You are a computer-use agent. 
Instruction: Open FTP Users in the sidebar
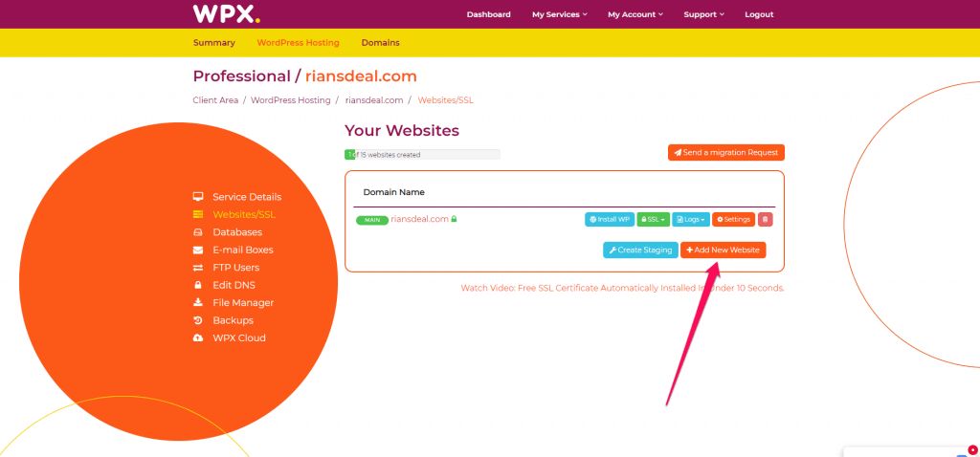click(236, 267)
